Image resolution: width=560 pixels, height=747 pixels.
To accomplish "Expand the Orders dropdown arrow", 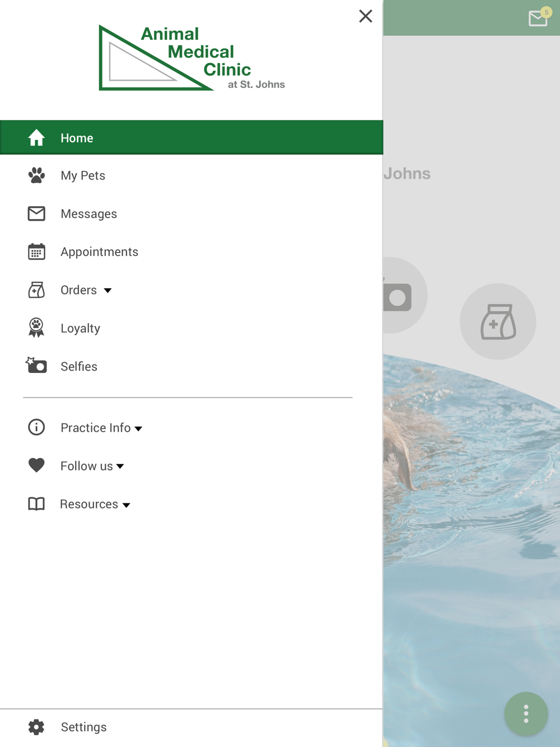I will (108, 291).
